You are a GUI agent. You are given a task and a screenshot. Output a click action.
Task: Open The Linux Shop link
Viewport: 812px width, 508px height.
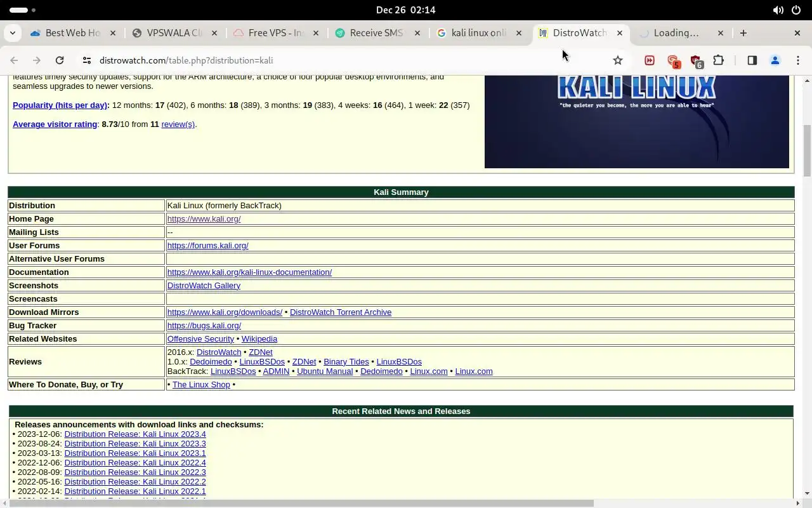point(201,385)
